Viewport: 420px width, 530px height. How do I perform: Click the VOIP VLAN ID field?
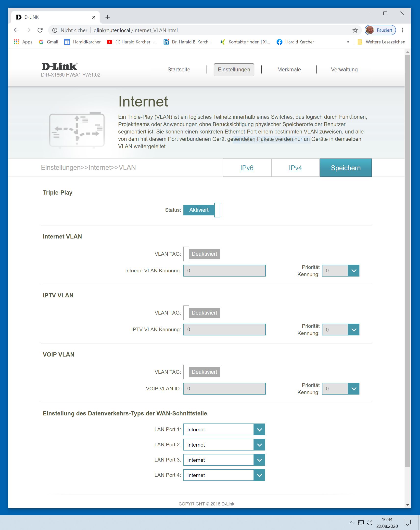(225, 389)
